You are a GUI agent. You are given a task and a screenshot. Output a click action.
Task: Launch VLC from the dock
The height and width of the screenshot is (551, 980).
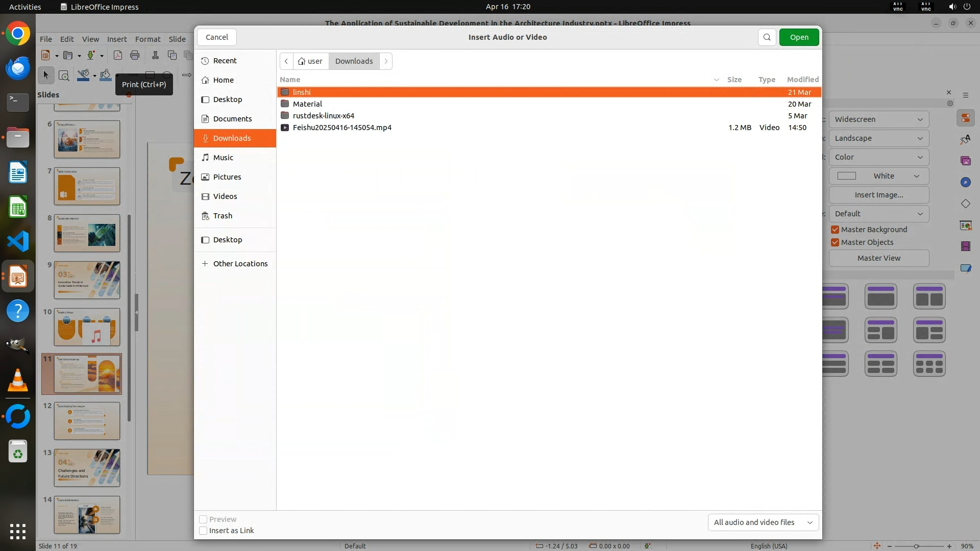18,381
